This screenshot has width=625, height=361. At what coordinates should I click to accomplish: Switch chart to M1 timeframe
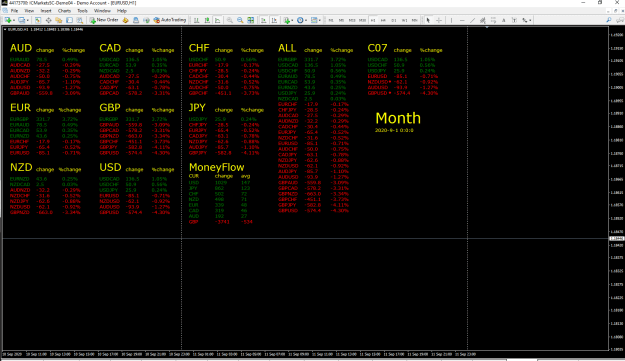point(331,20)
